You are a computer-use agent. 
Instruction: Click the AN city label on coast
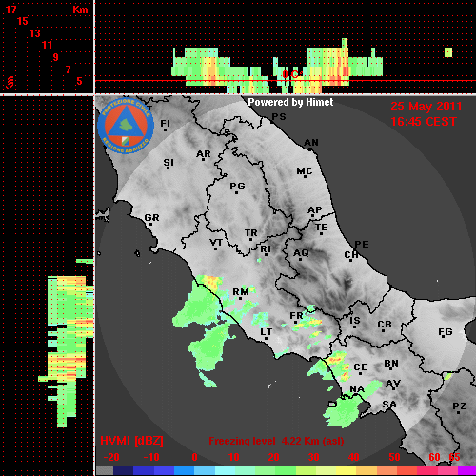click(x=311, y=143)
